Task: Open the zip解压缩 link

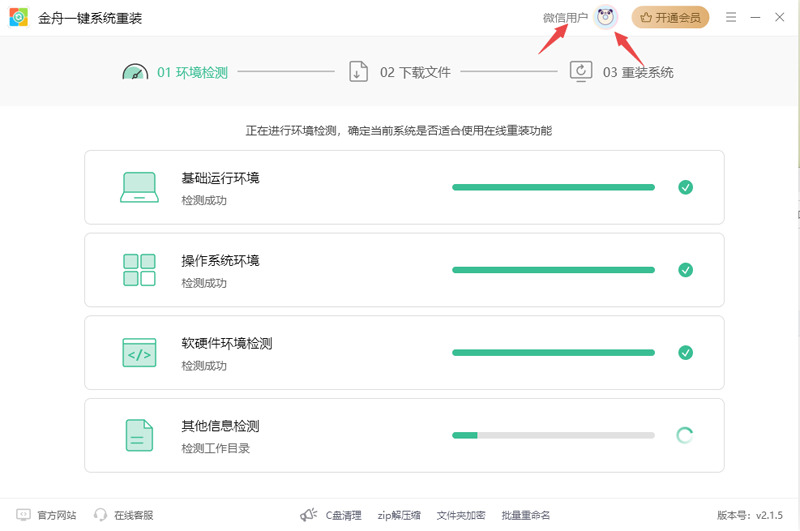Action: click(399, 515)
